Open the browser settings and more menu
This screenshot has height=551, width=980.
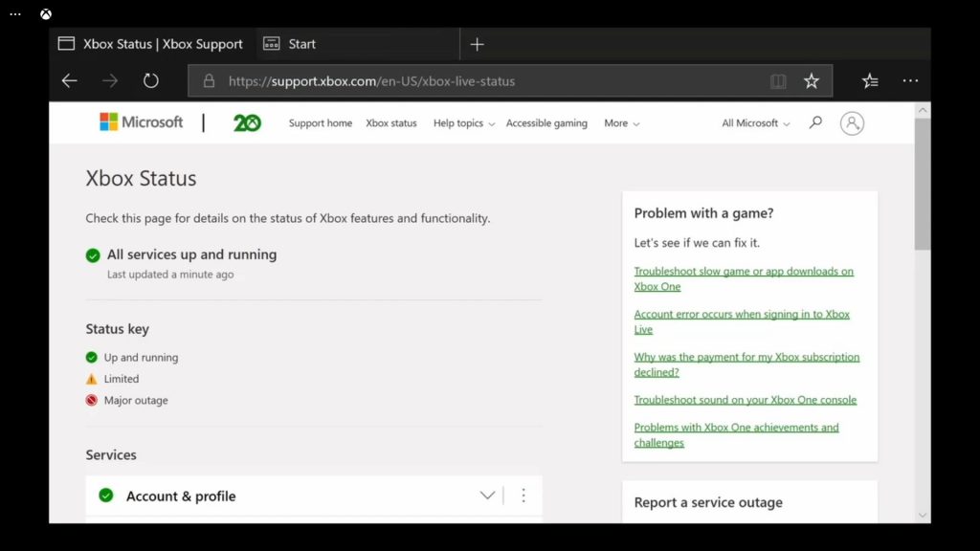911,80
